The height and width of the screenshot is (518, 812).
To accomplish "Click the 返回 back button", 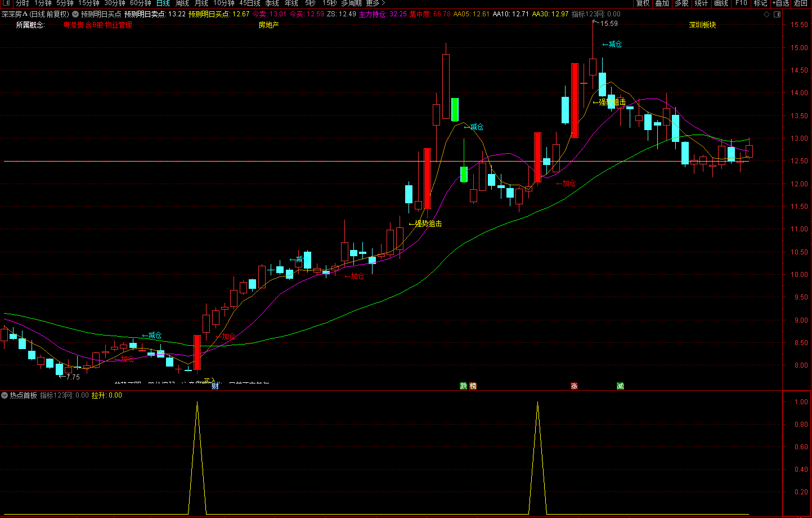I will pos(801,3).
